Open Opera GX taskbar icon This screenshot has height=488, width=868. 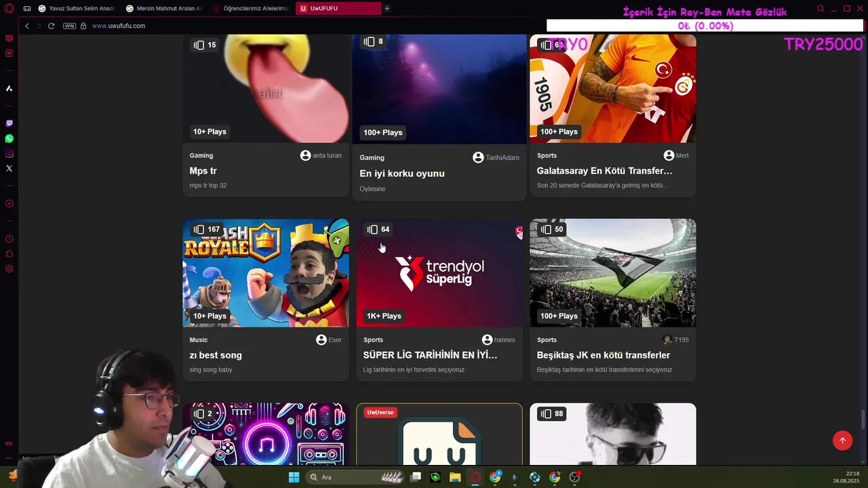(475, 477)
